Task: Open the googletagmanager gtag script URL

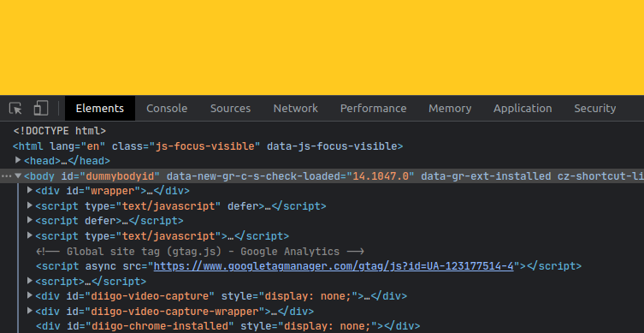Action: (x=334, y=266)
